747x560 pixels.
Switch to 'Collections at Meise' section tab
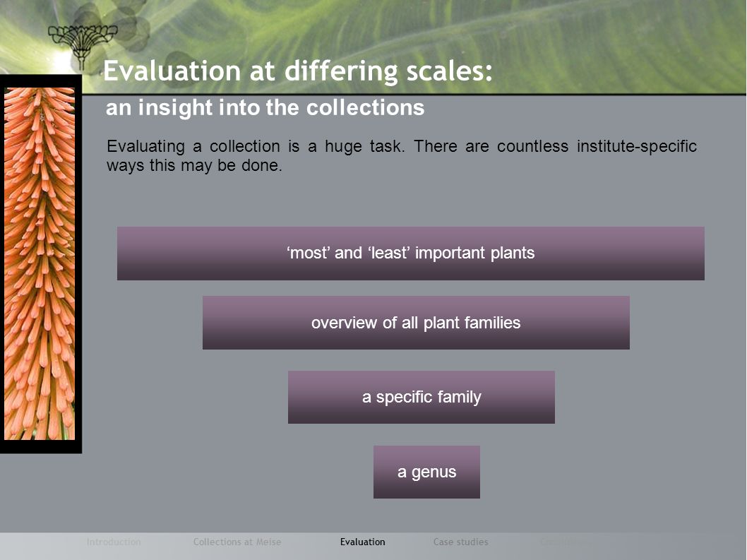(237, 542)
